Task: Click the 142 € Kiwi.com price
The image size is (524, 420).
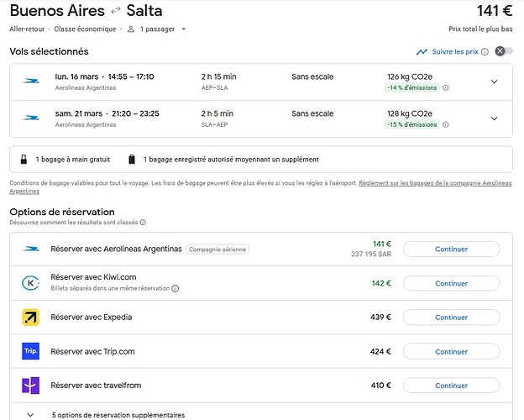Action: click(381, 284)
